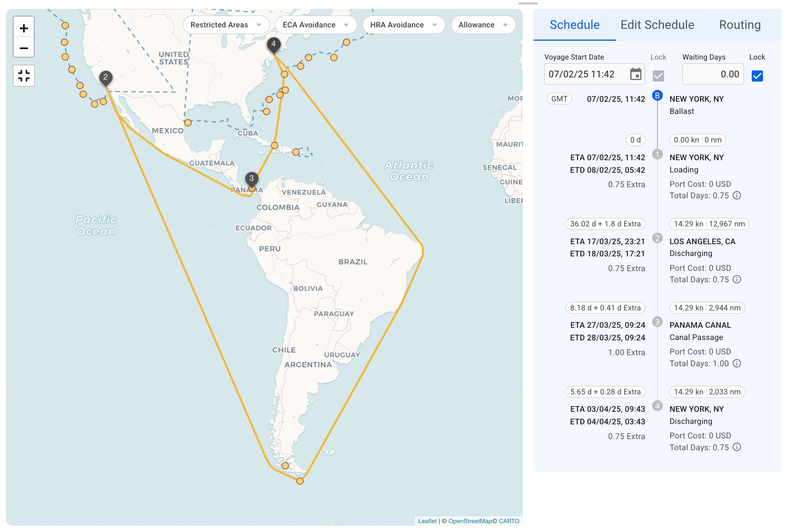Click map marker 3 at Panama Canal
The height and width of the screenshot is (532, 788).
pos(251,179)
